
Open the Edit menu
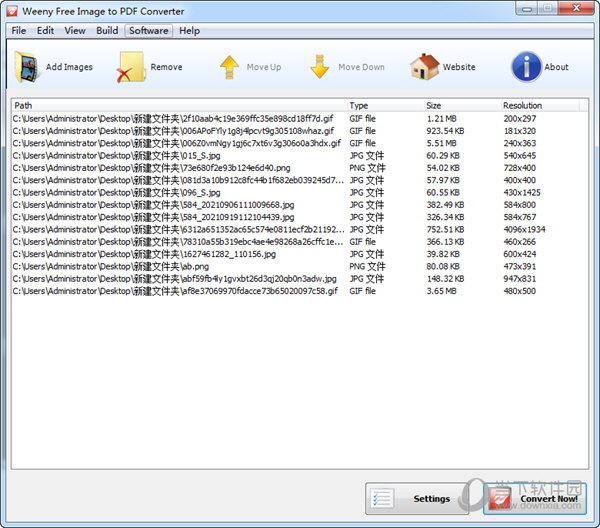click(x=45, y=31)
